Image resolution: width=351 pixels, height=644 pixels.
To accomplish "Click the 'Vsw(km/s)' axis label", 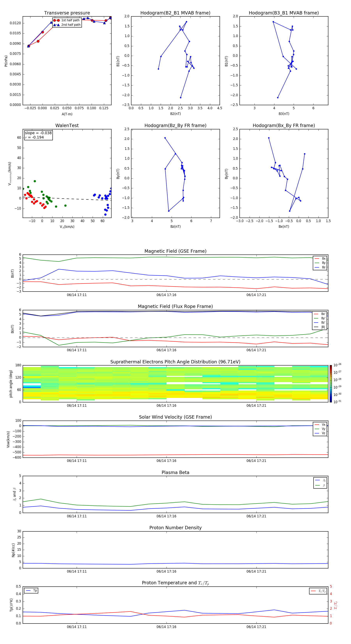I will click(8, 439).
